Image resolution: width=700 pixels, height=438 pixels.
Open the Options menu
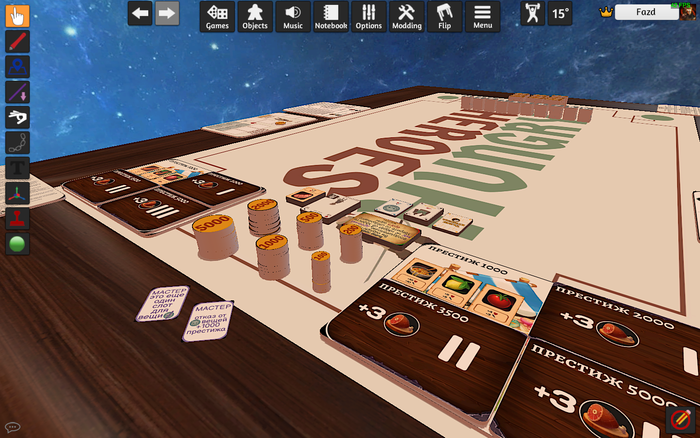[x=369, y=17]
